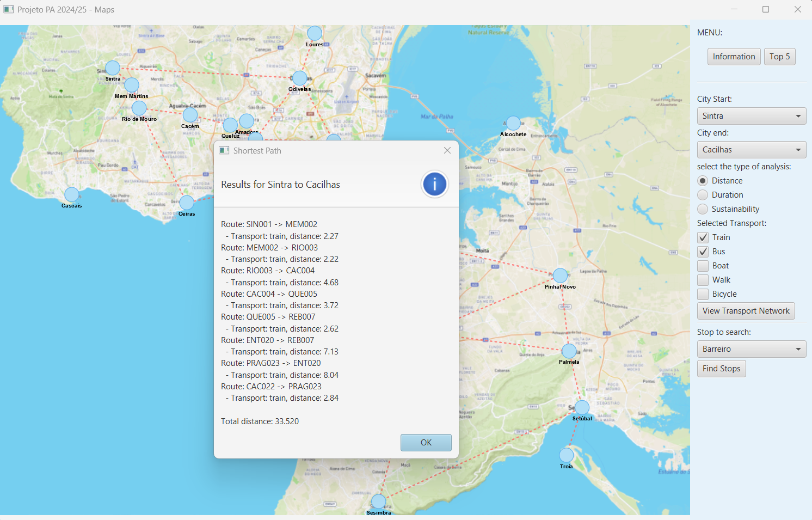Select the Duration analysis radio button
The image size is (812, 520).
(703, 194)
